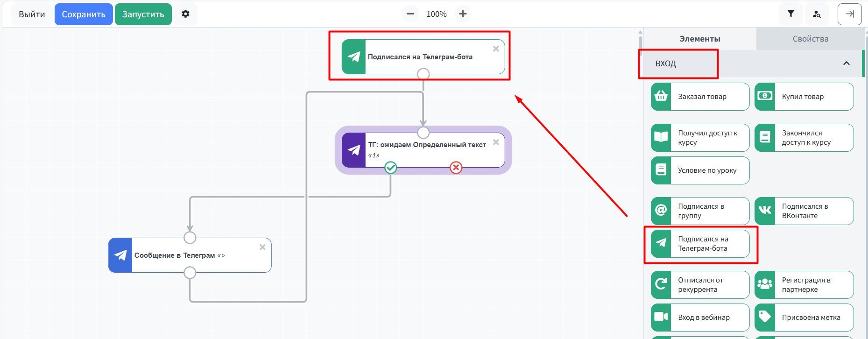Open the settings gear icon

pyautogui.click(x=185, y=14)
